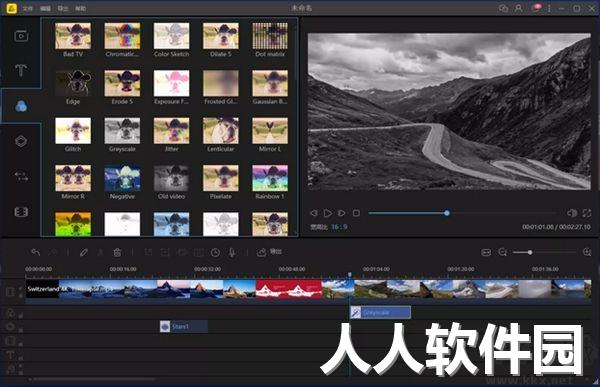Select the Exposure filter thumbnail
The image size is (600, 387).
(x=171, y=83)
